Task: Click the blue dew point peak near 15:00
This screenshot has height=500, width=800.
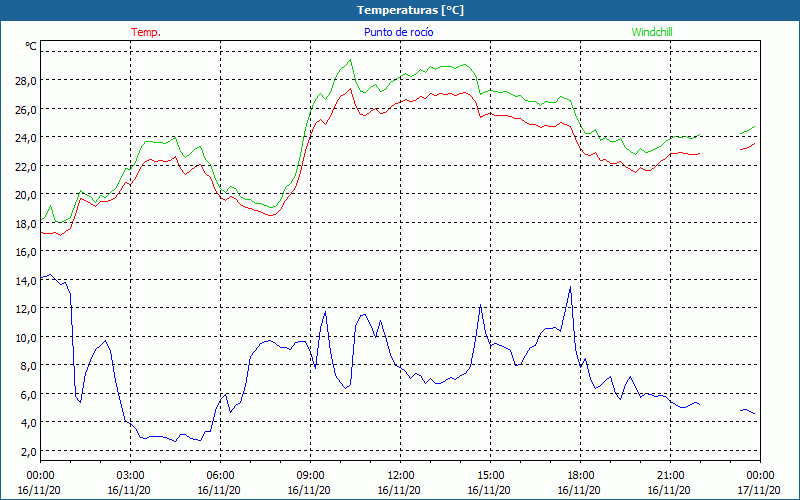Action: pos(480,305)
